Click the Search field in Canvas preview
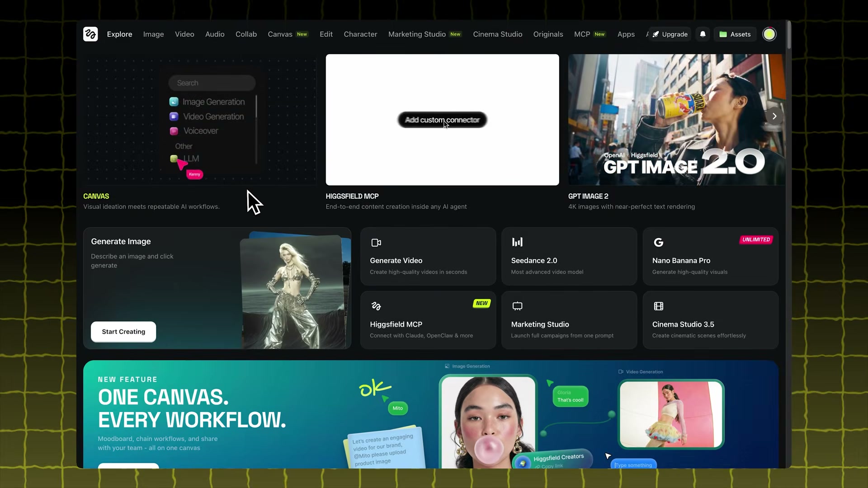The height and width of the screenshot is (488, 868). point(212,83)
